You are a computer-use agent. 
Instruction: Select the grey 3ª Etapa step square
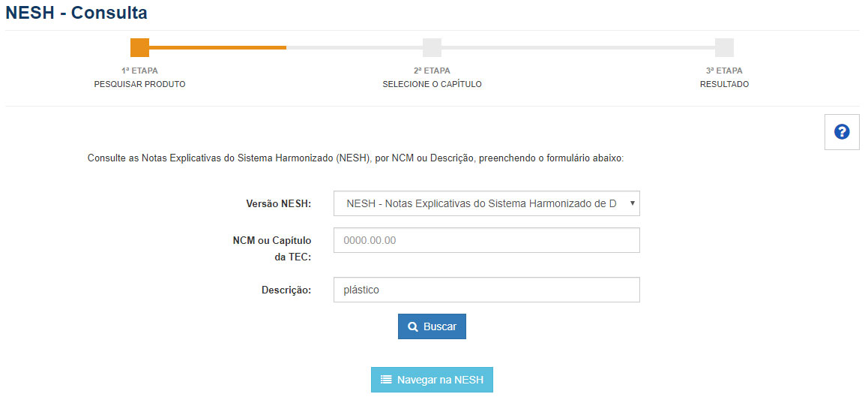[x=724, y=47]
